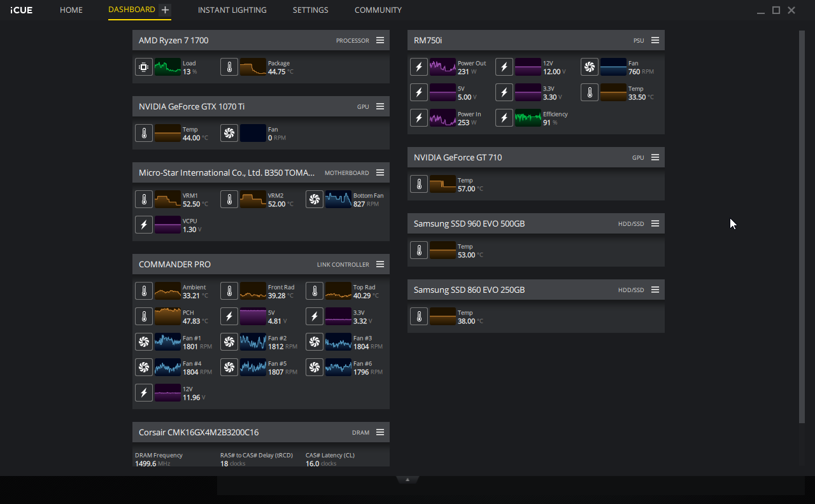Click the GTX 1070 Ti Fan icon
Screen dimensions: 815x504
tap(229, 133)
